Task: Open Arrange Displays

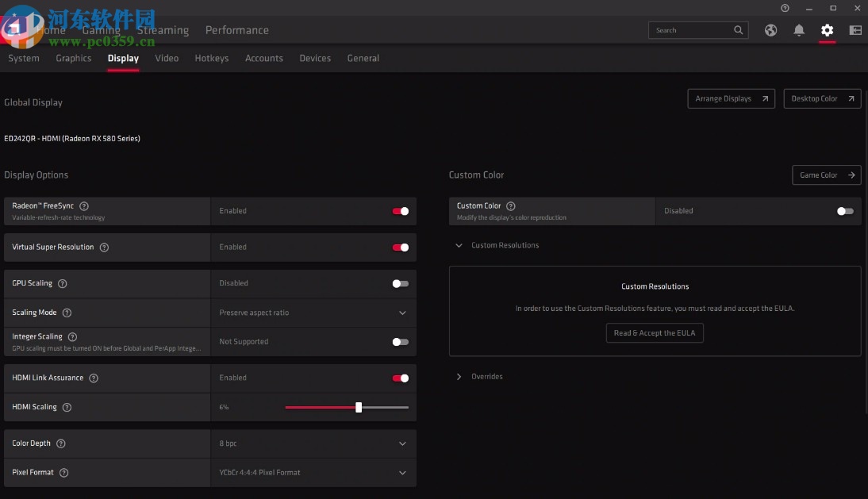Action: (x=731, y=98)
